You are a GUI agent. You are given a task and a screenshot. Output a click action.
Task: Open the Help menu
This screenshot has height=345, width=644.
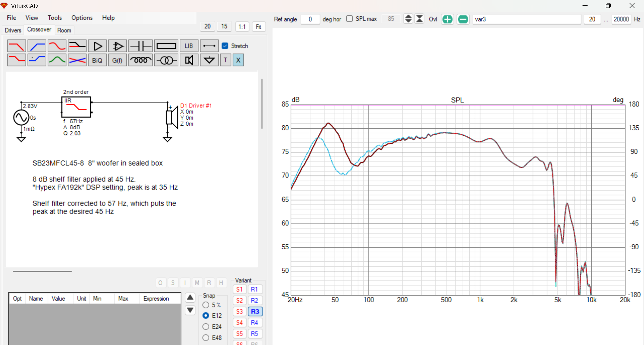pos(108,18)
